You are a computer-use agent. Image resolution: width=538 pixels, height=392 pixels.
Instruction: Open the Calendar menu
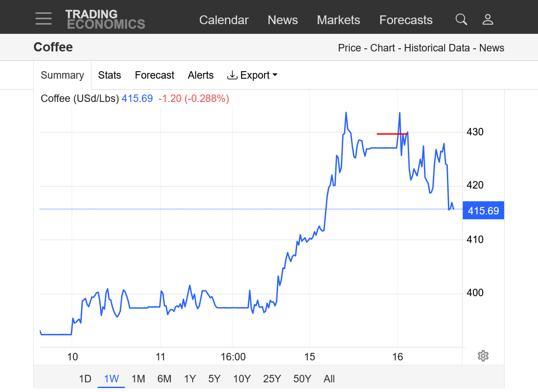[224, 20]
